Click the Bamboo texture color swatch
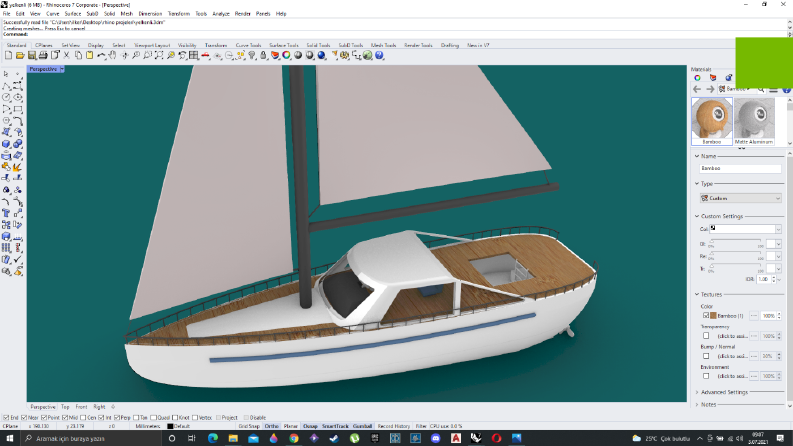 point(714,316)
